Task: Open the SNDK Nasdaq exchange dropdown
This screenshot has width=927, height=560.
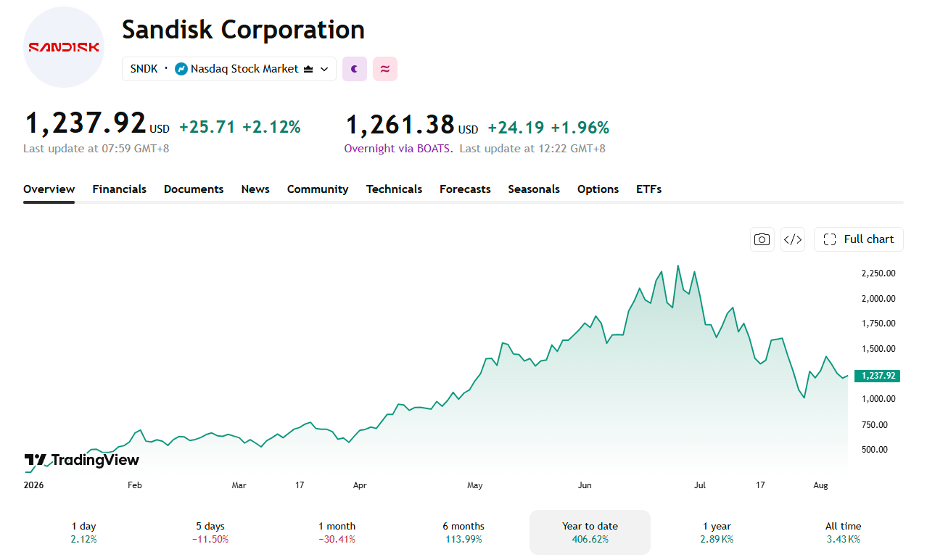Action: click(x=229, y=69)
